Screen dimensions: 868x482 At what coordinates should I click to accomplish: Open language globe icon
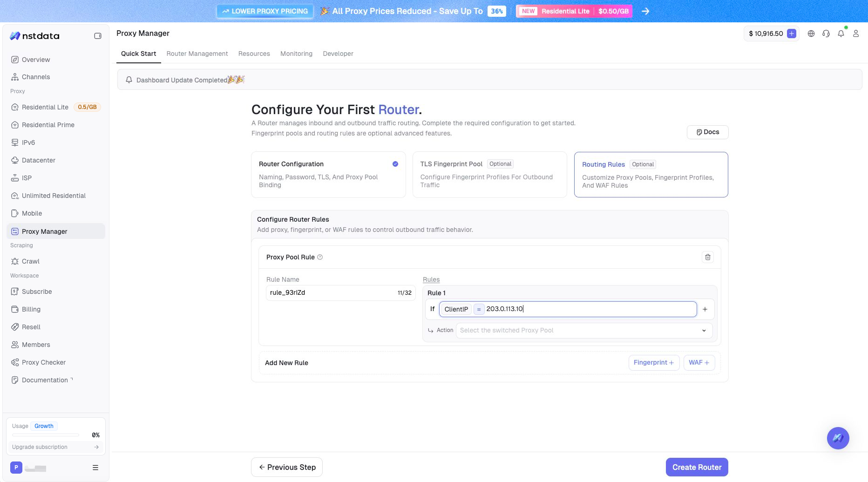click(811, 34)
